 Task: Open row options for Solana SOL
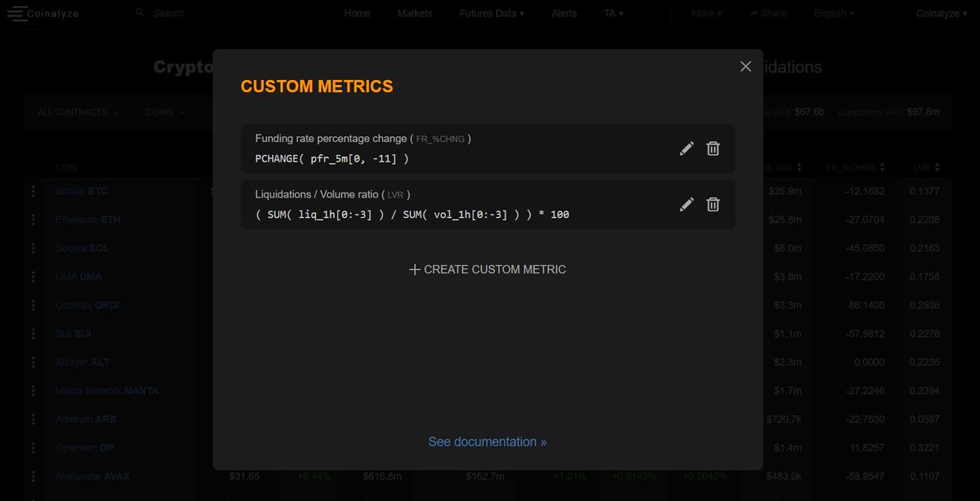tap(33, 248)
